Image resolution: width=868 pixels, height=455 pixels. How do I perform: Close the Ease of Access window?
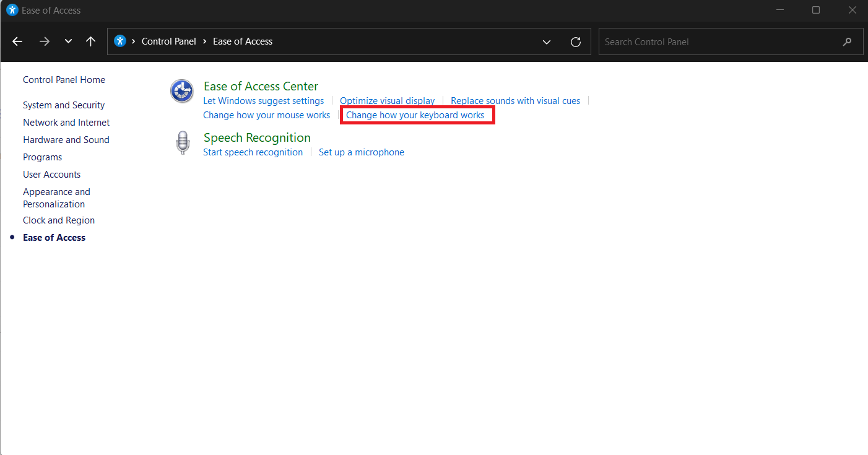pyautogui.click(x=853, y=10)
